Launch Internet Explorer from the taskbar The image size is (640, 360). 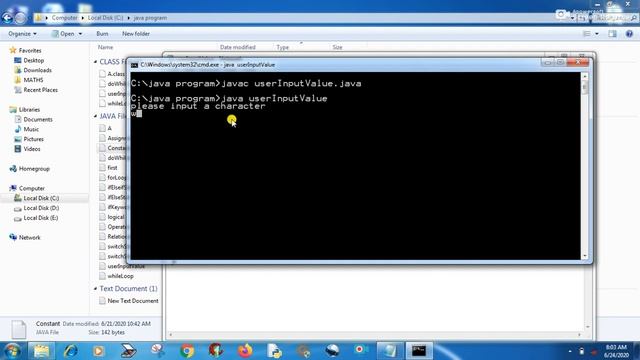click(x=70, y=351)
